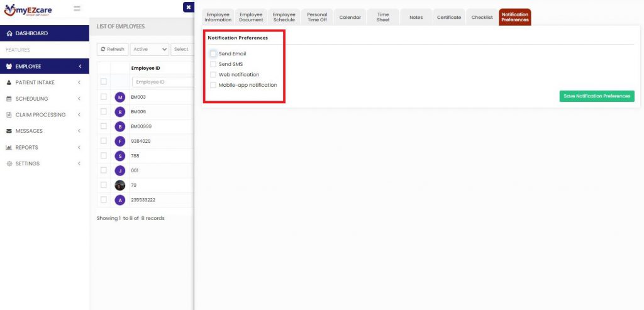Select the checkbox for row EM00999

(104, 126)
